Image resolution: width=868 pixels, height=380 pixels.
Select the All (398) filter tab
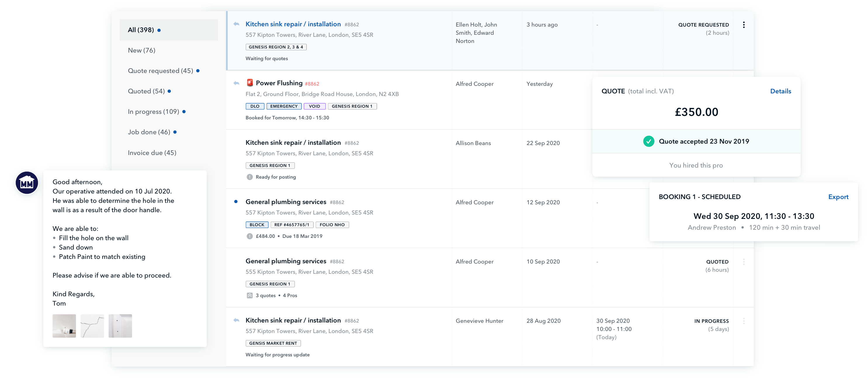(141, 30)
